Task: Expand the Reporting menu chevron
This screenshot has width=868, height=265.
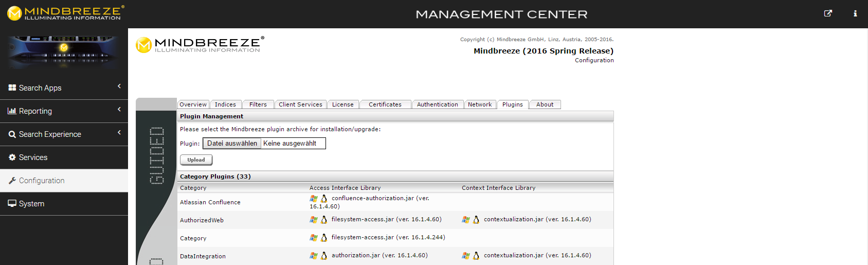Action: 119,109
